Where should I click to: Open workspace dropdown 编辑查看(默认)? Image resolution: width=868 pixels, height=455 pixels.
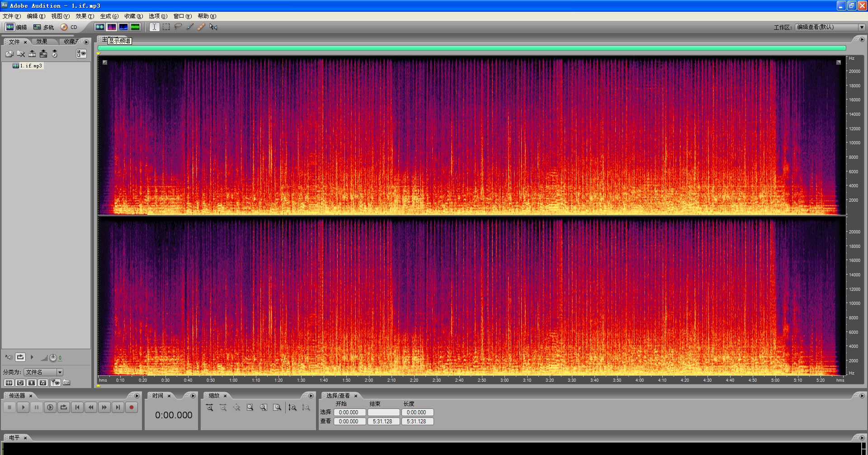[x=830, y=27]
